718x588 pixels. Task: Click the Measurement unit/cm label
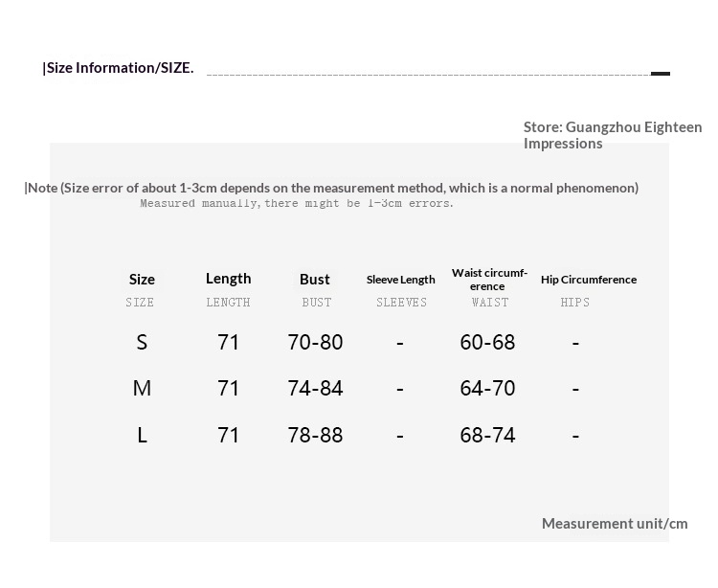(615, 524)
